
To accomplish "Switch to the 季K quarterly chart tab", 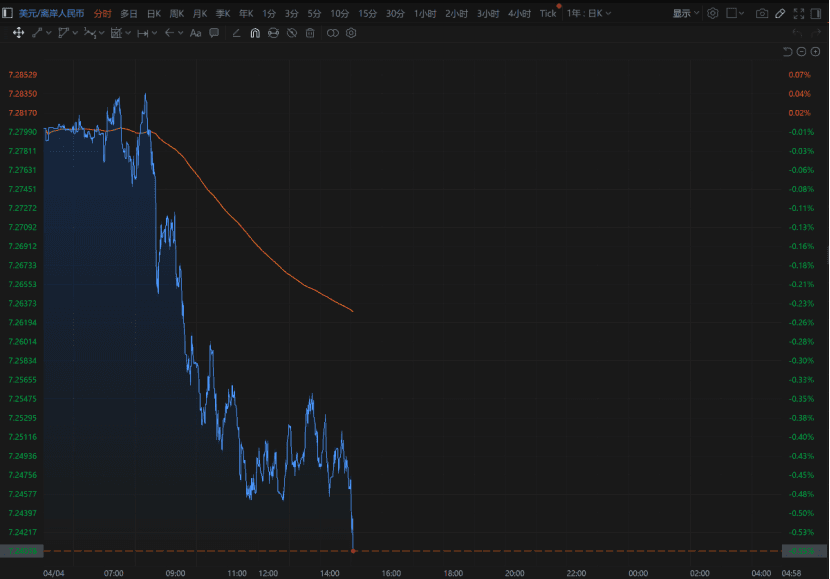I will point(223,14).
